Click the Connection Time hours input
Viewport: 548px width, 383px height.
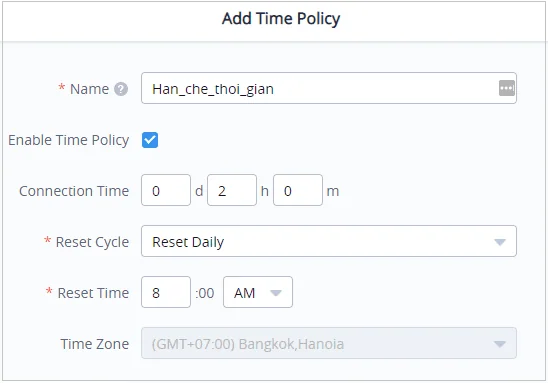click(x=232, y=190)
